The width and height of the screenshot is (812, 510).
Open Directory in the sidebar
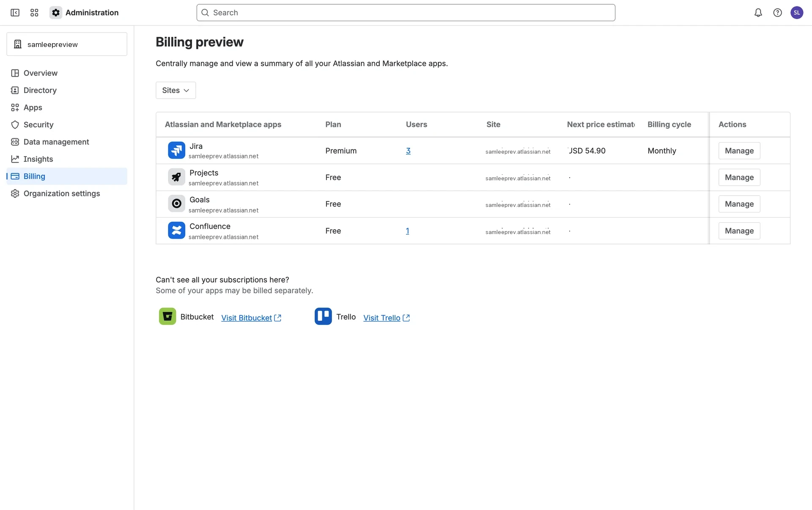(x=67, y=90)
